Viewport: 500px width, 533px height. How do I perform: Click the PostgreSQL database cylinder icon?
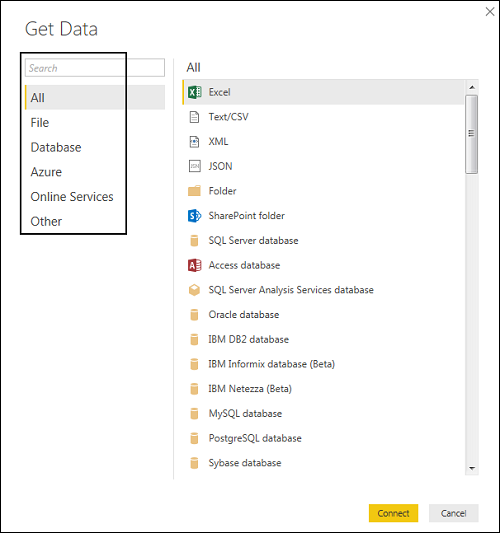click(x=194, y=439)
